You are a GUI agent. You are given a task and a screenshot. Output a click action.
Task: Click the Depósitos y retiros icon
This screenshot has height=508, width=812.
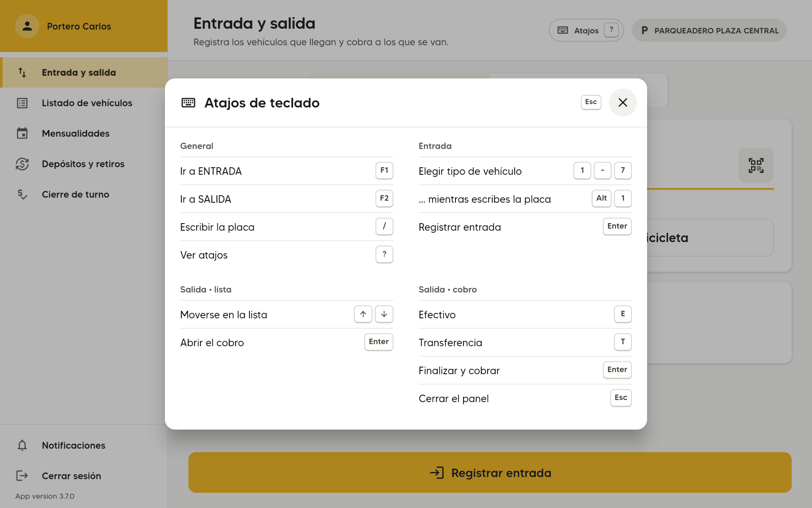click(22, 164)
